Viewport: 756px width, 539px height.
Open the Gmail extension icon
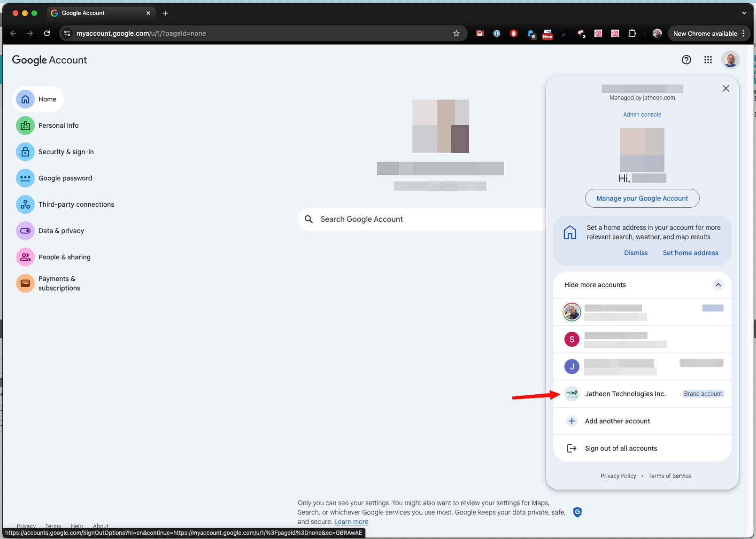480,33
